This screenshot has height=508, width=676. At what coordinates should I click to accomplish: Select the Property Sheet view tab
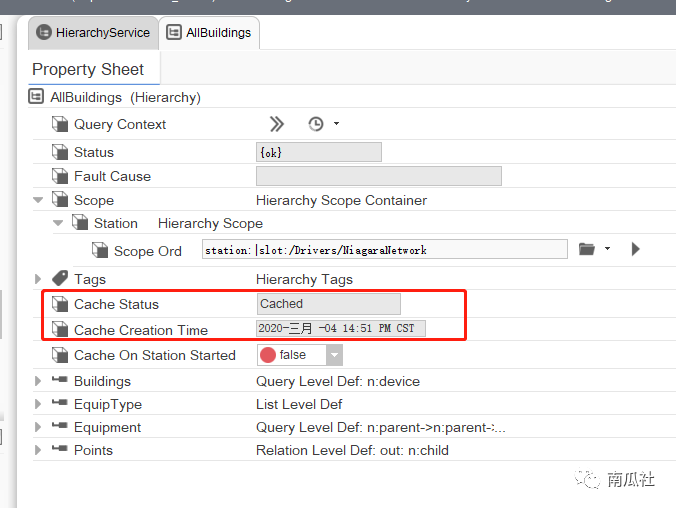coord(88,69)
